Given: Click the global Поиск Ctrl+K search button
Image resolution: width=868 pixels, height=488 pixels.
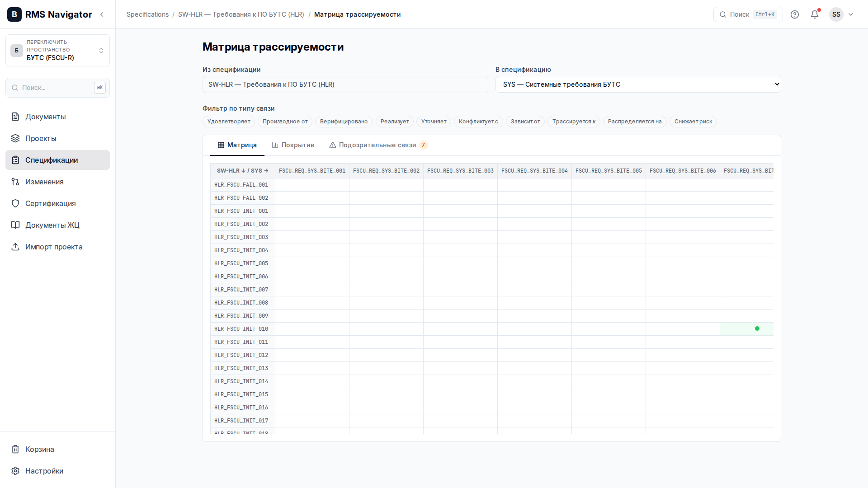Looking at the screenshot, I should point(748,14).
